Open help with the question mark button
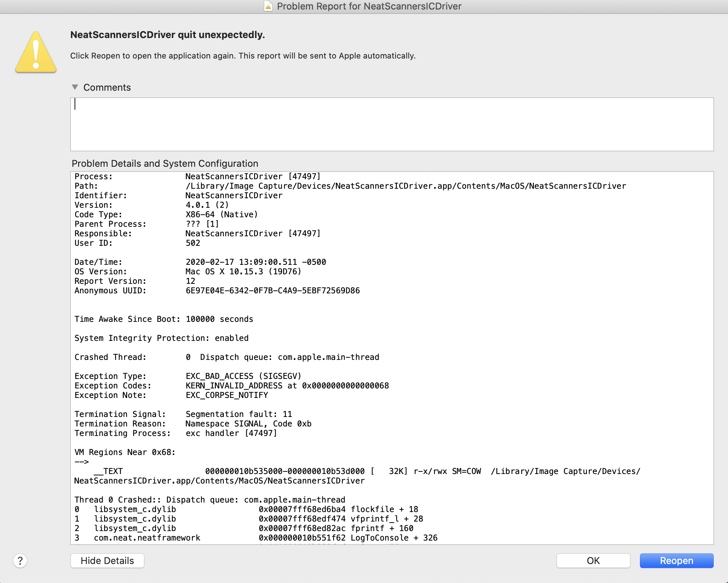 click(20, 561)
